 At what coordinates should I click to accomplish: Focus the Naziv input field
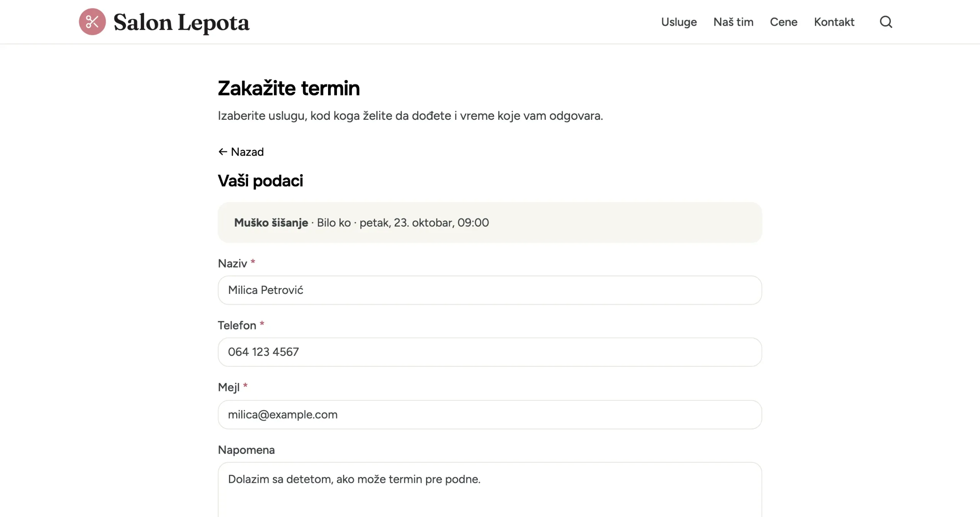pyautogui.click(x=490, y=290)
